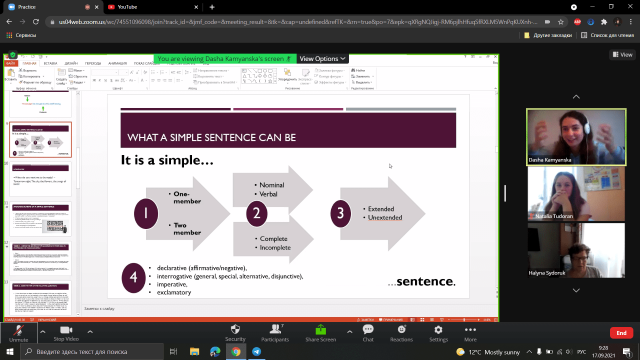Open the Reactions emoji icon
This screenshot has height=360, width=640.
[401, 329]
